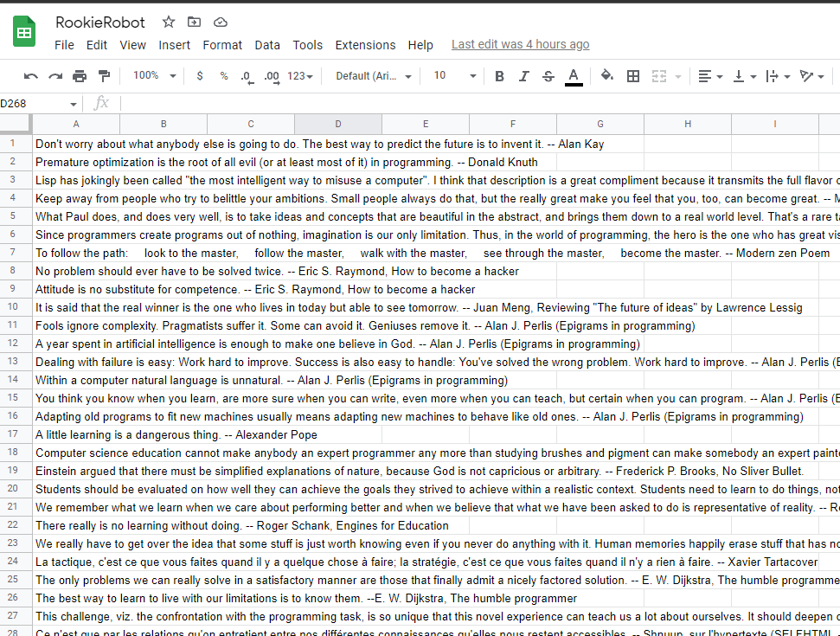
Task: Open the Tools menu
Action: click(x=307, y=45)
